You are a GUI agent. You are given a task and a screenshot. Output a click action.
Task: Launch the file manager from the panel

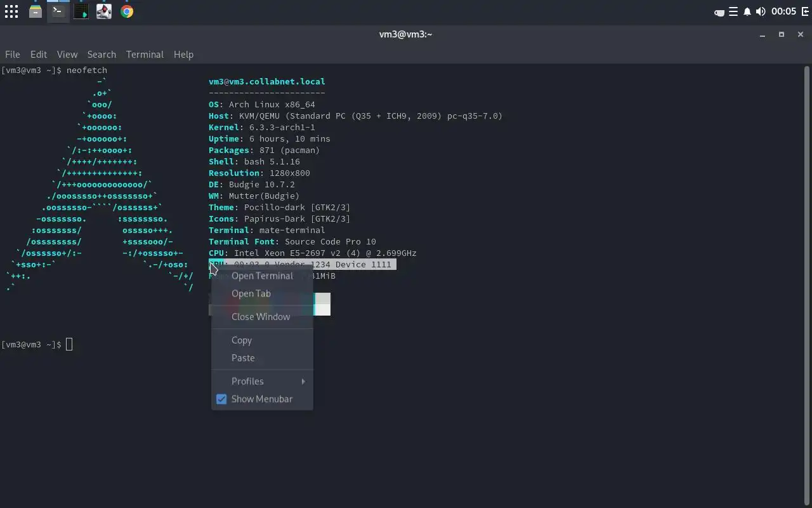click(36, 11)
